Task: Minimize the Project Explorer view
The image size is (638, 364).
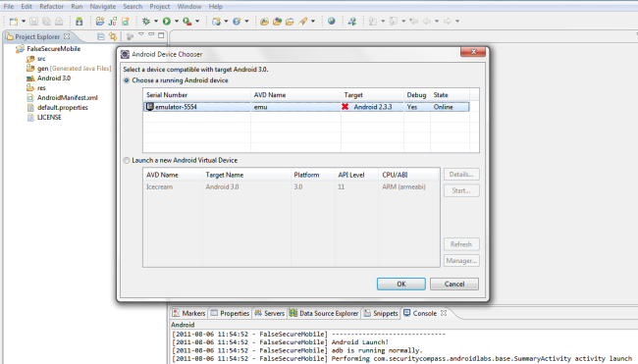Action: (151, 34)
